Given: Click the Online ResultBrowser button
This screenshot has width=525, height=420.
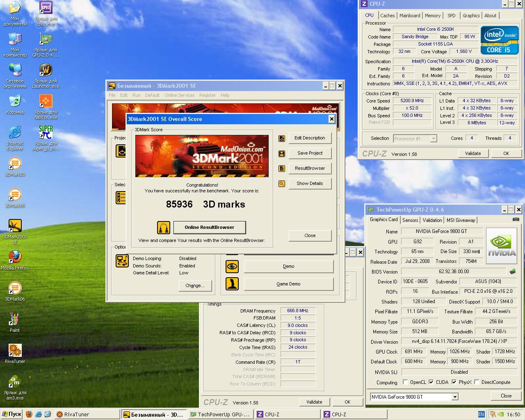Looking at the screenshot, I should (210, 227).
